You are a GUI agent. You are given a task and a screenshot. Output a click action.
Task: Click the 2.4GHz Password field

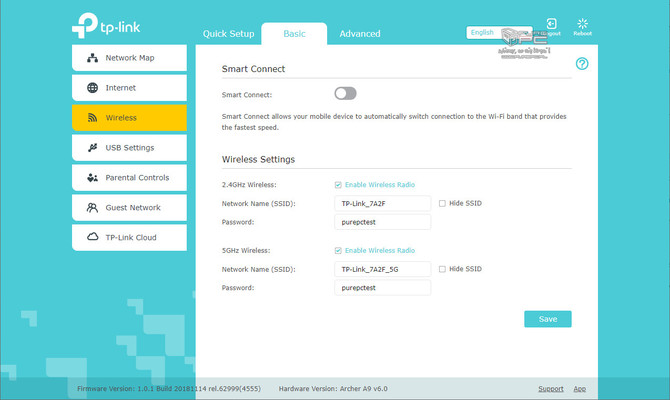point(382,222)
